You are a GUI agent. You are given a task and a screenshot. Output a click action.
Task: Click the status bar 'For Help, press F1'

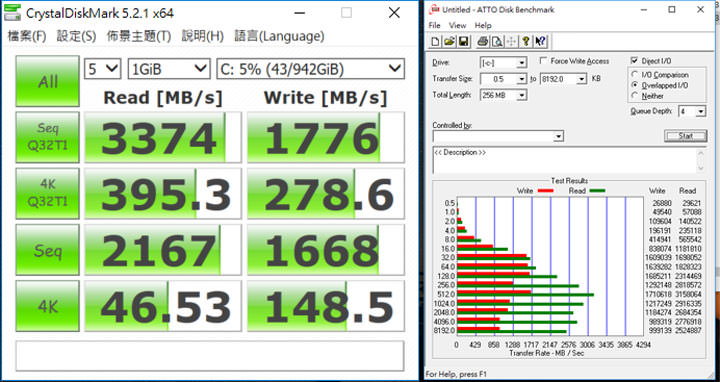click(x=456, y=374)
